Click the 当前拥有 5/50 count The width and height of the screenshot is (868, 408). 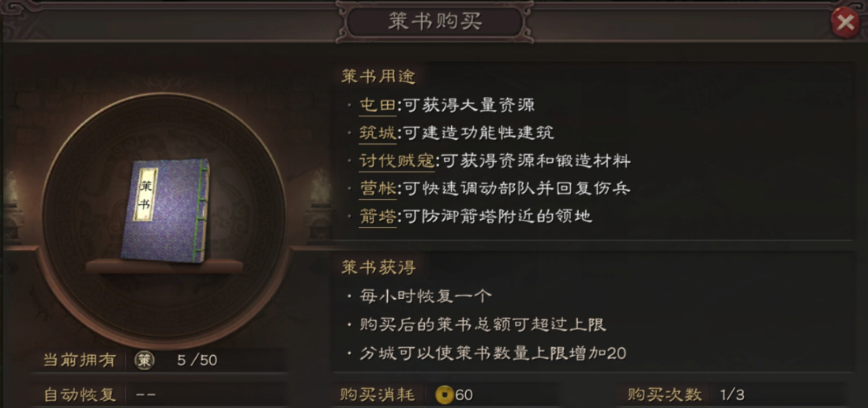click(x=197, y=361)
